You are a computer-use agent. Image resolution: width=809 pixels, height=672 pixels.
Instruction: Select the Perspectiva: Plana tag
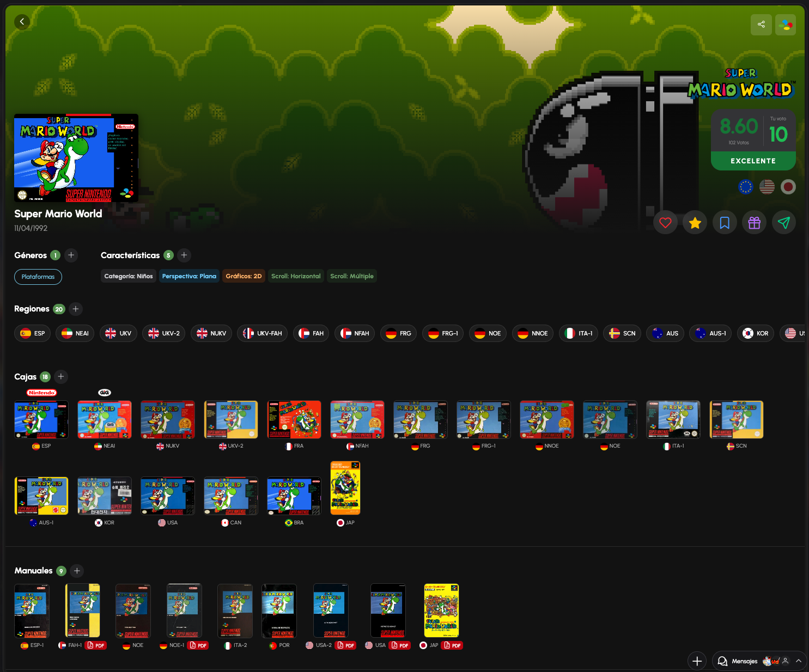[189, 276]
